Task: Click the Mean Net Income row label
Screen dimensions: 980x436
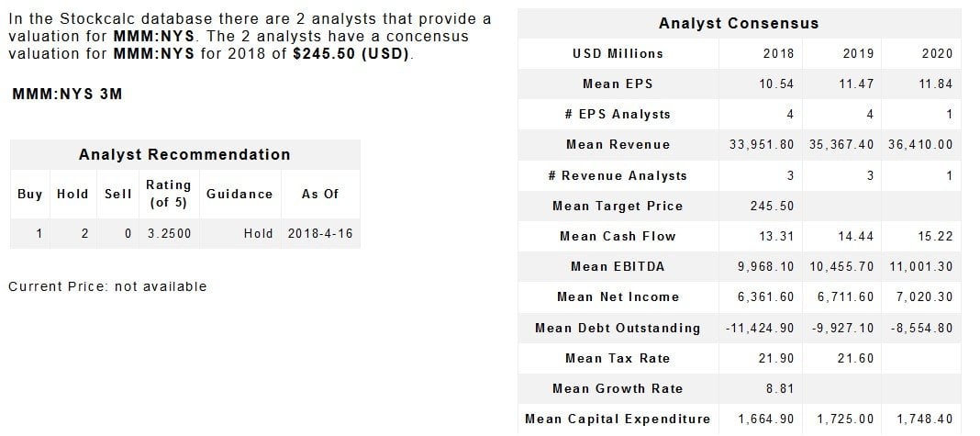Action: point(618,296)
